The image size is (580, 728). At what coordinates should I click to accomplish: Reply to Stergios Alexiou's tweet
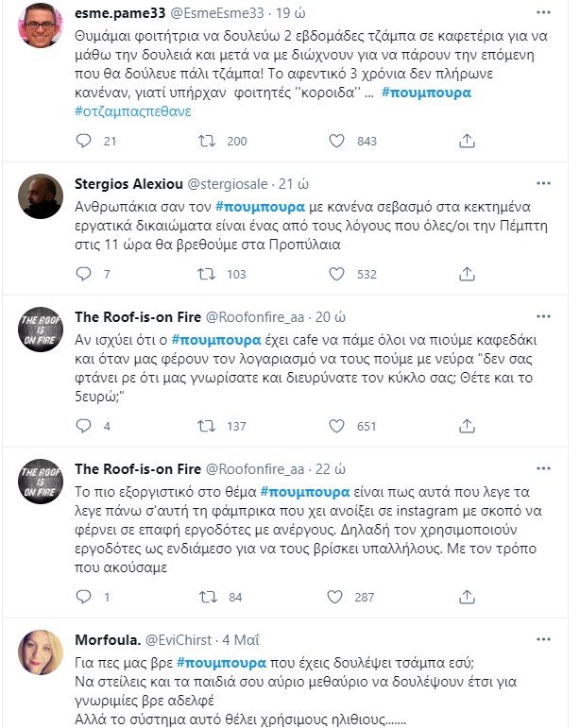[82, 275]
